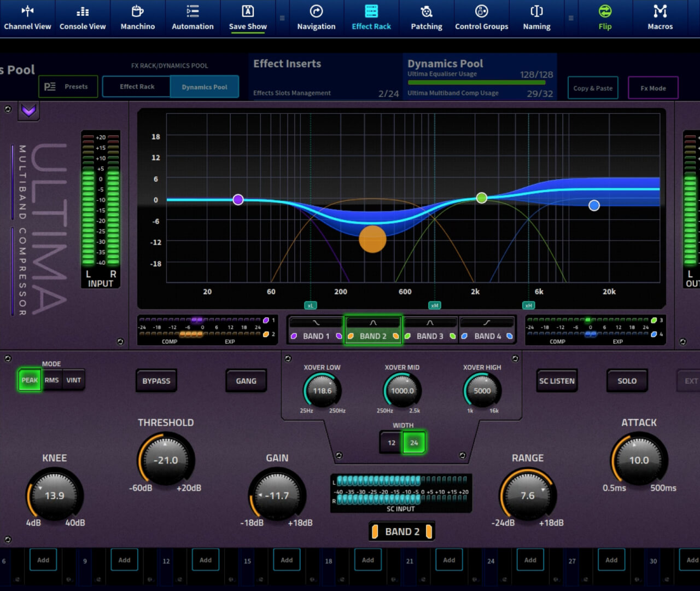
Task: Click the XOVER LOW knob
Action: pyautogui.click(x=322, y=391)
